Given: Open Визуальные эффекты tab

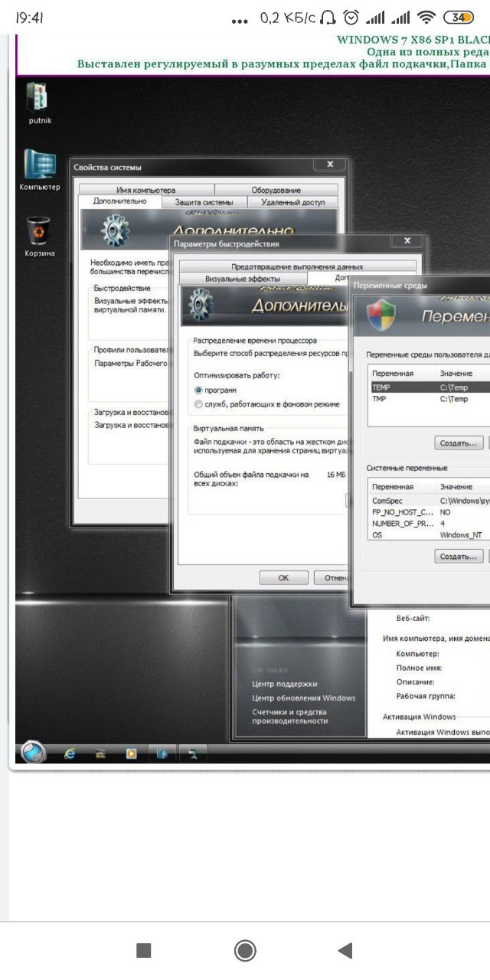Looking at the screenshot, I should click(242, 279).
